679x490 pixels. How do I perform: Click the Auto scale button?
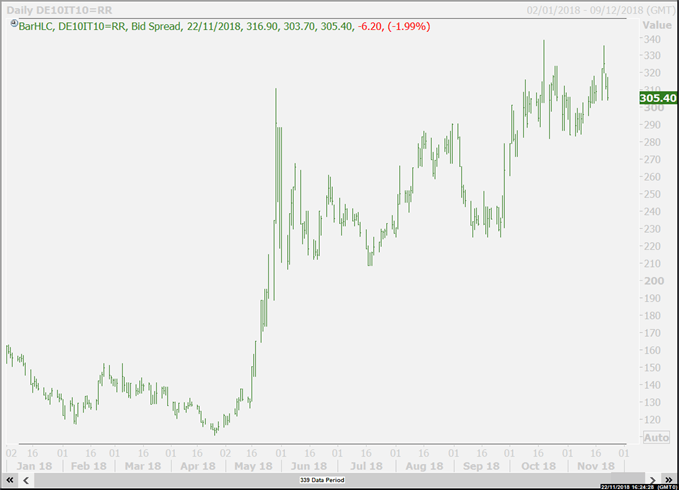656,438
